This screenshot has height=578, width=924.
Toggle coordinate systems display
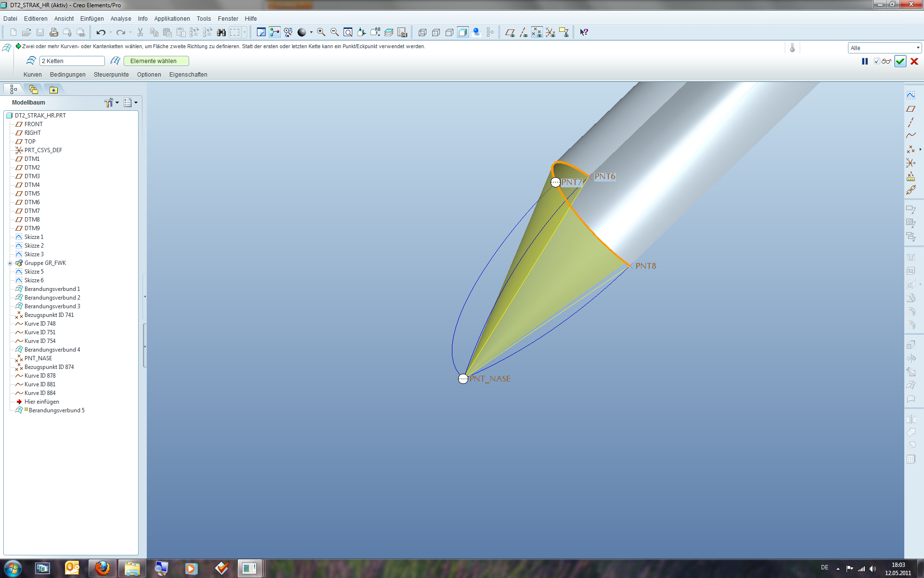551,32
